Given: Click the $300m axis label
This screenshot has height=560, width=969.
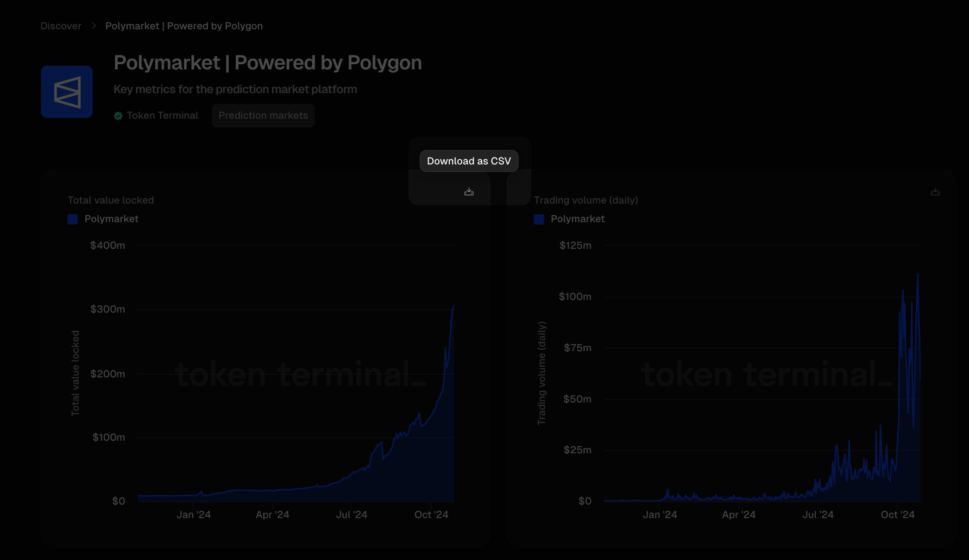Looking at the screenshot, I should [x=108, y=309].
